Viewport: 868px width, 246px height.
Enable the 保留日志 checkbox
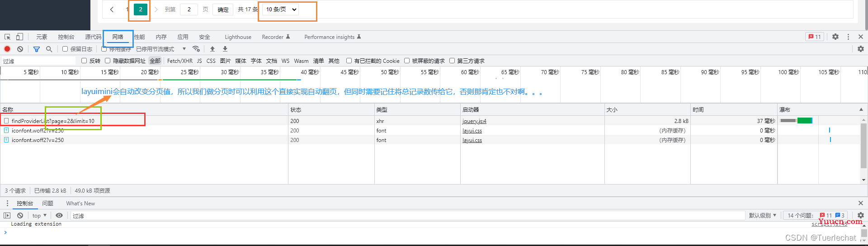(x=65, y=49)
